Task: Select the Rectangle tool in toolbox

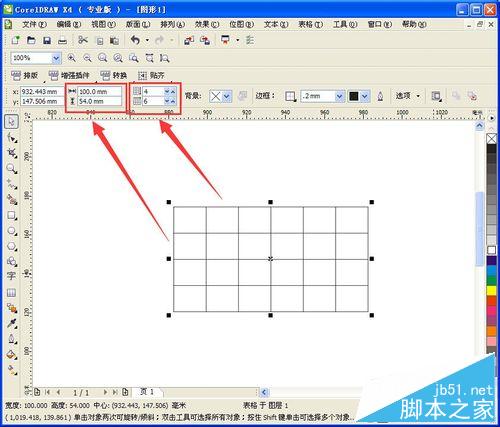Action: click(x=12, y=215)
